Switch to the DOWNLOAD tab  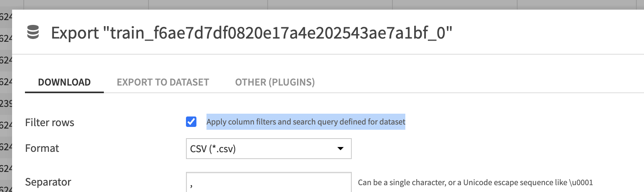64,82
